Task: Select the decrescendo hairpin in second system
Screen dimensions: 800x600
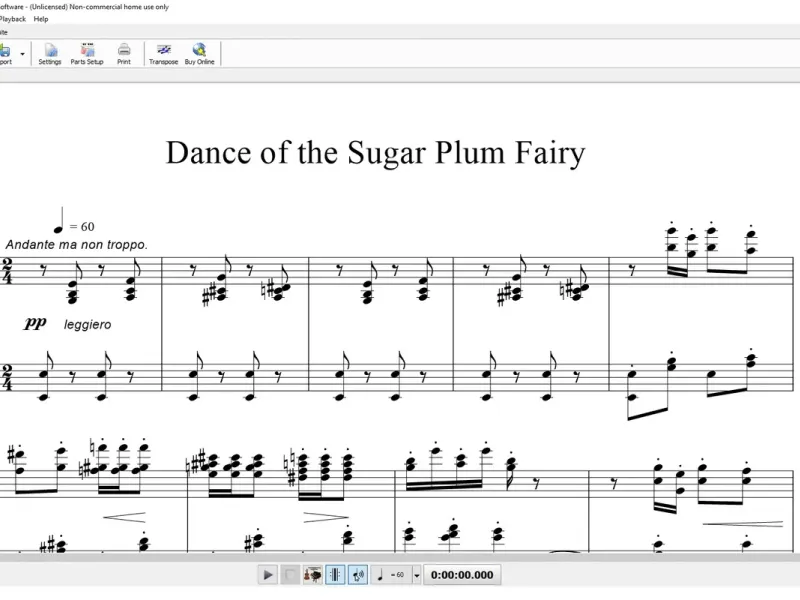Action: (326, 517)
